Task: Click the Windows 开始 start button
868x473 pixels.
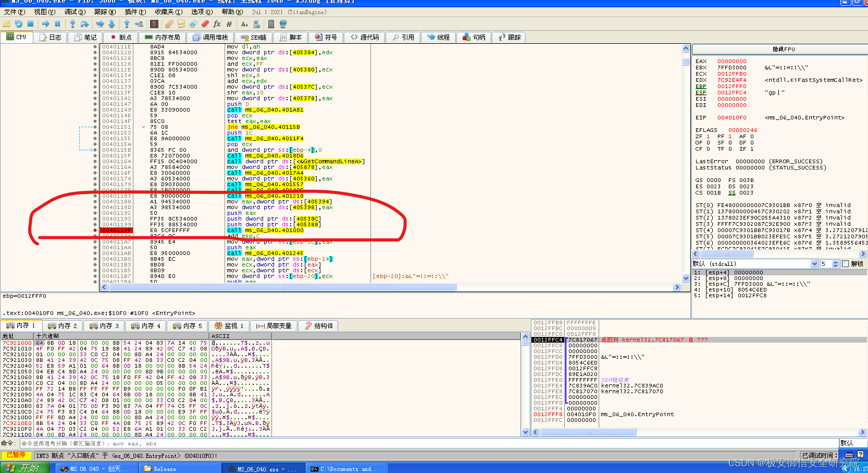Action: click(x=24, y=468)
